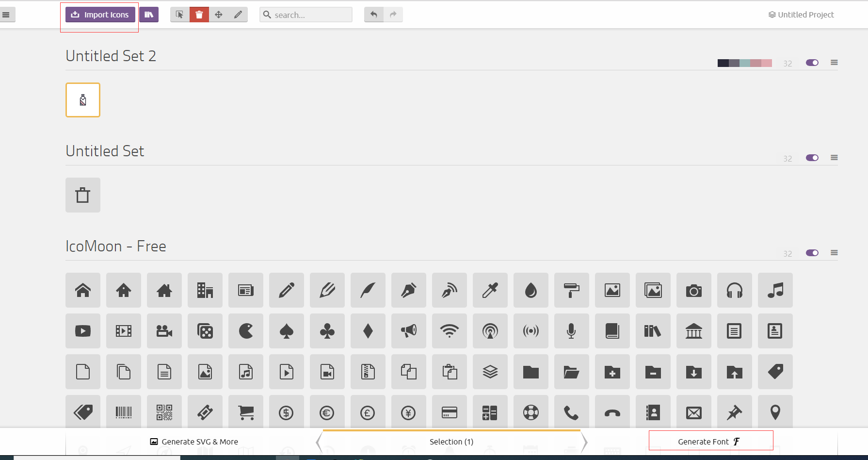
Task: Select the eyedropper icon
Action: point(490,290)
